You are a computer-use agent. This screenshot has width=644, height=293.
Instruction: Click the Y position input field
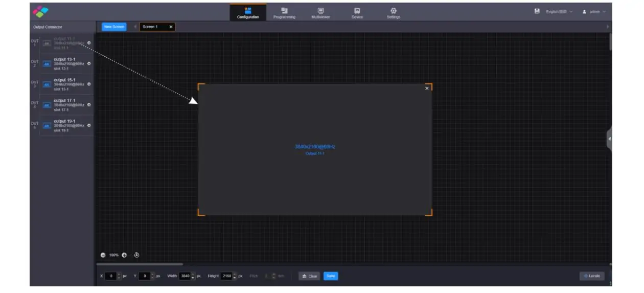point(144,276)
